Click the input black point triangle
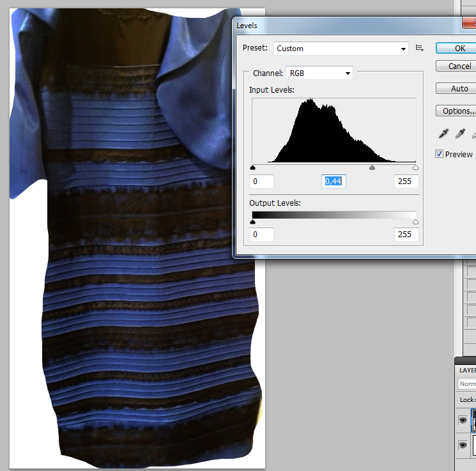 coord(253,168)
